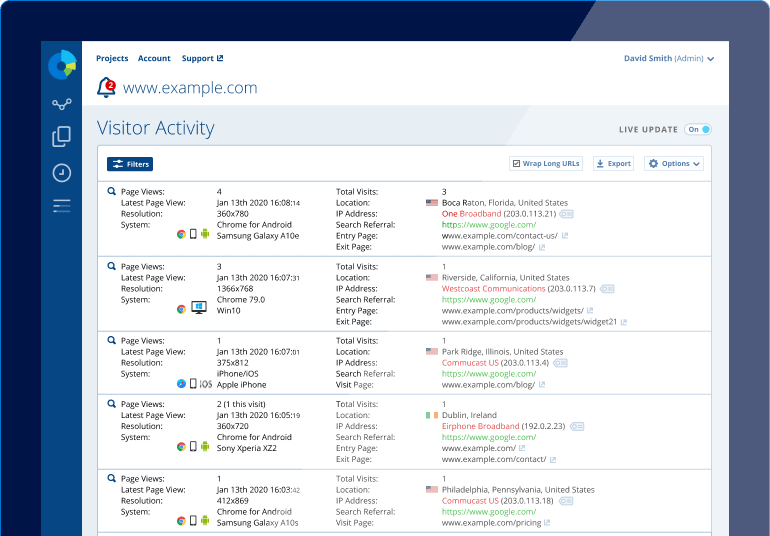
Task: Click label tag icon beside Eirphone Broadband IP
Action: (577, 426)
